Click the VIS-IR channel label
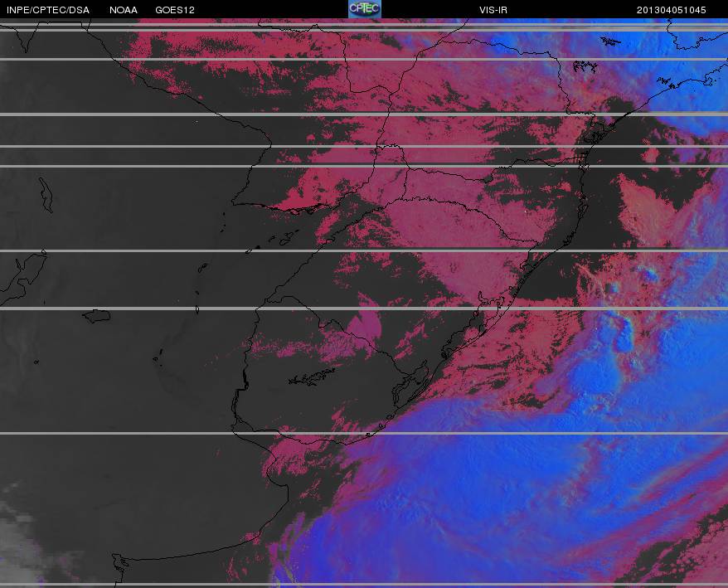The width and height of the screenshot is (728, 588). [x=493, y=10]
